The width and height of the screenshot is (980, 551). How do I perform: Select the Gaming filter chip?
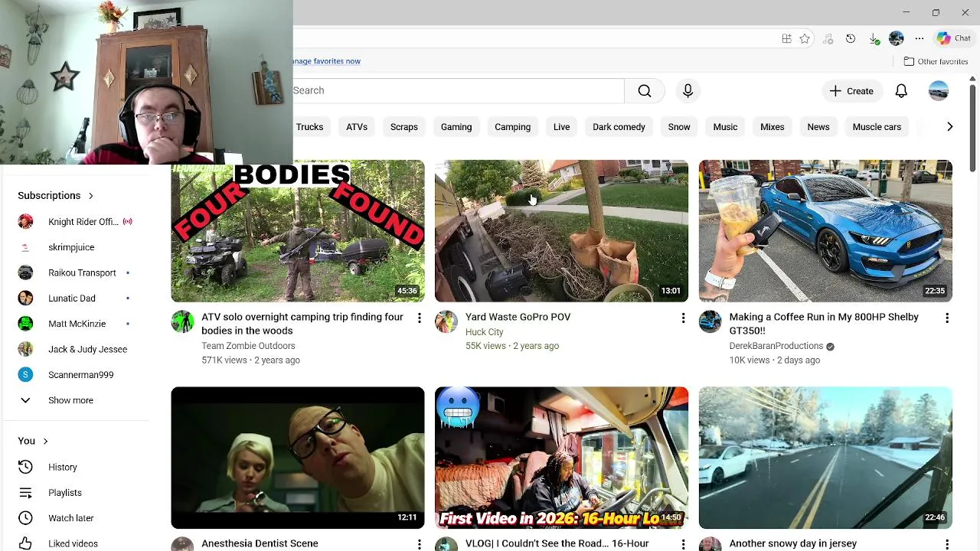click(456, 127)
